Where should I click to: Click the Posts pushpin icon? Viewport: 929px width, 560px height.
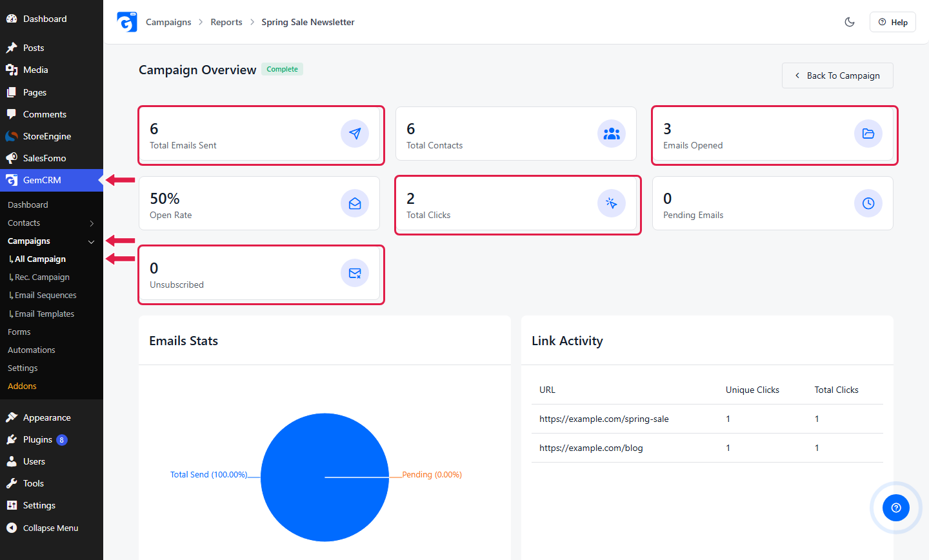pos(12,48)
